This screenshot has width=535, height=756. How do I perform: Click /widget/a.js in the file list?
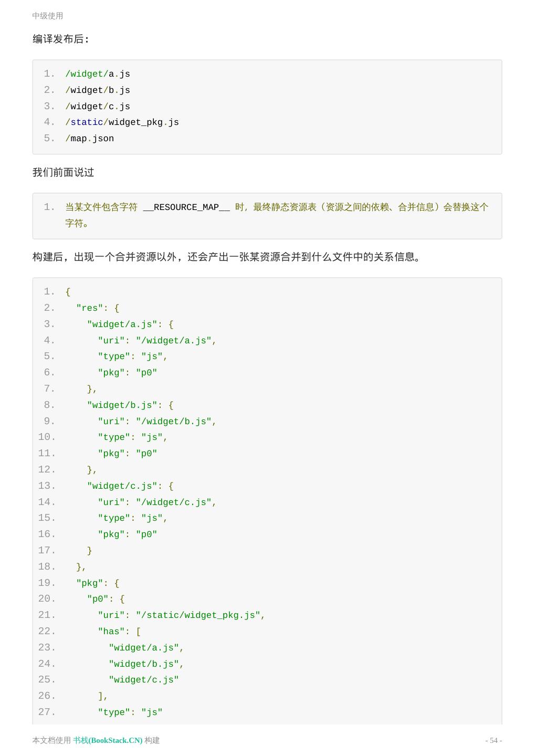(98, 74)
